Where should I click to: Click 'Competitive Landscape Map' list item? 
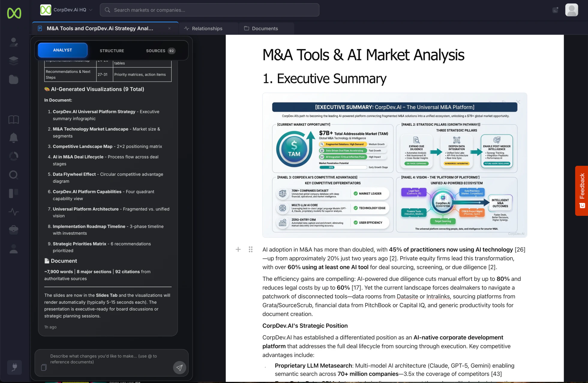coord(82,146)
